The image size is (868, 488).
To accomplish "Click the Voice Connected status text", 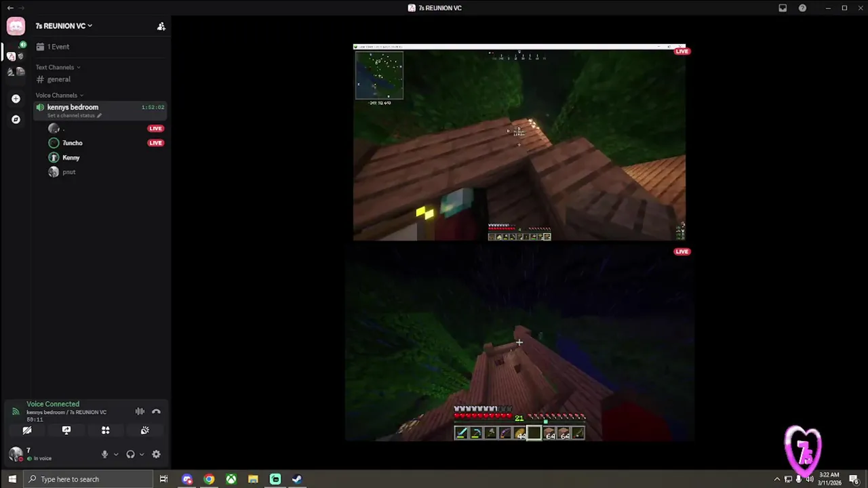I will 53,404.
